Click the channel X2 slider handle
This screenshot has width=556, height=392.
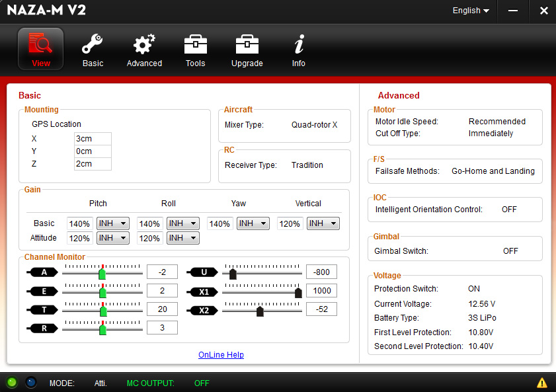tap(260, 311)
